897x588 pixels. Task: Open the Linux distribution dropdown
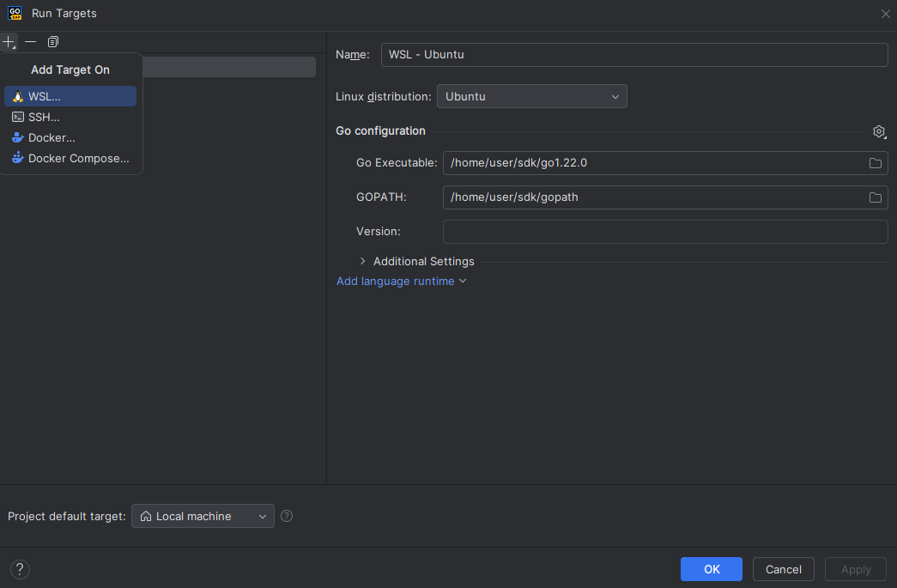coord(531,96)
